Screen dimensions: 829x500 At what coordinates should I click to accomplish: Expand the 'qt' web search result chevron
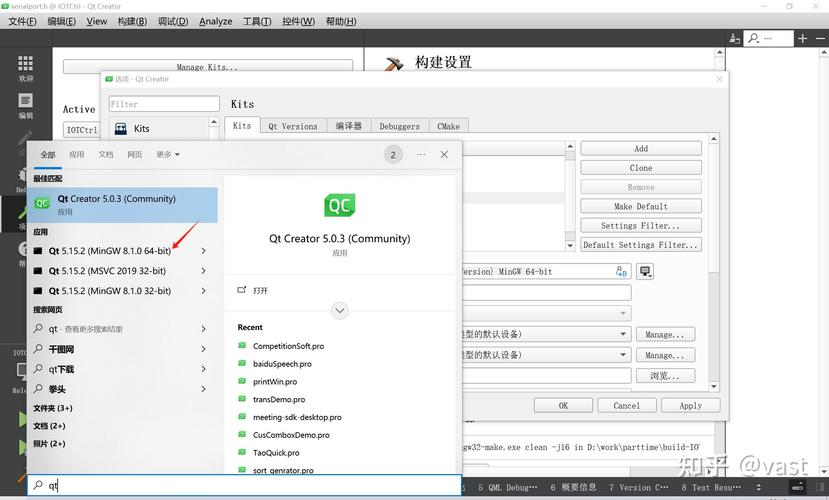coord(204,329)
